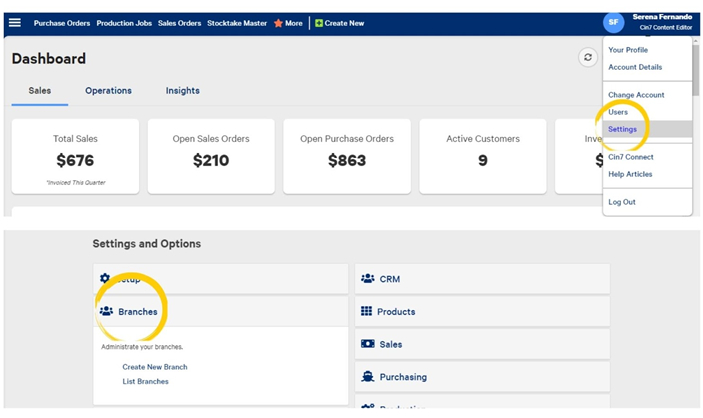Image resolution: width=703 pixels, height=418 pixels.
Task: Click the Purchasing ship icon
Action: [x=367, y=377]
